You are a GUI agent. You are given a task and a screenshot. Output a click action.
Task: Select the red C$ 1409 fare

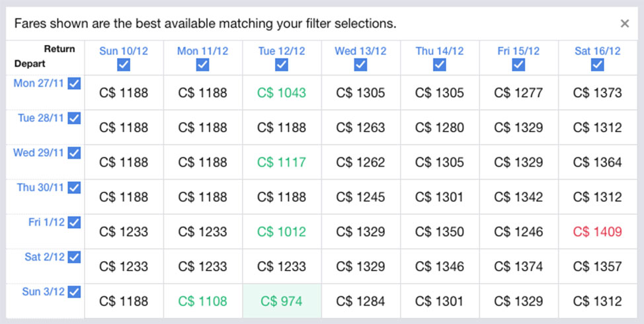pos(598,231)
